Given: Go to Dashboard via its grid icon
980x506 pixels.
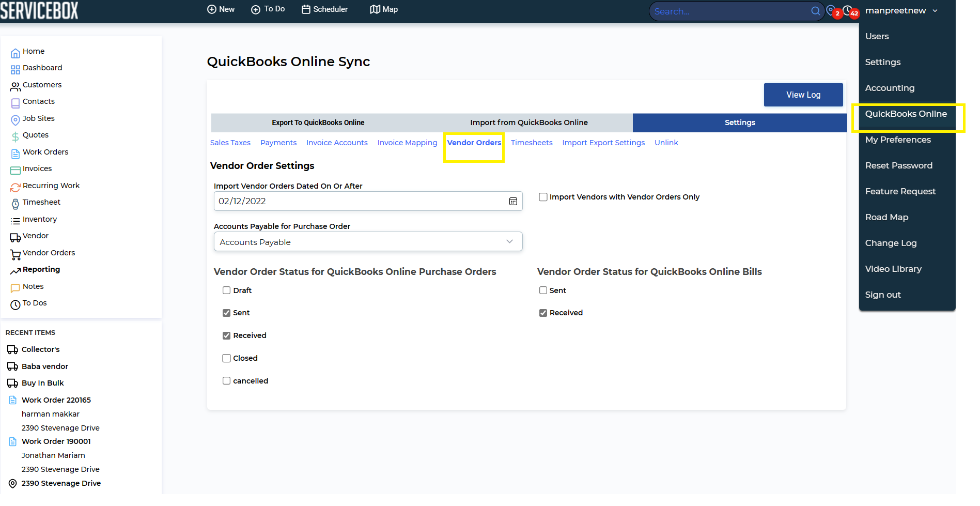Looking at the screenshot, I should point(15,69).
